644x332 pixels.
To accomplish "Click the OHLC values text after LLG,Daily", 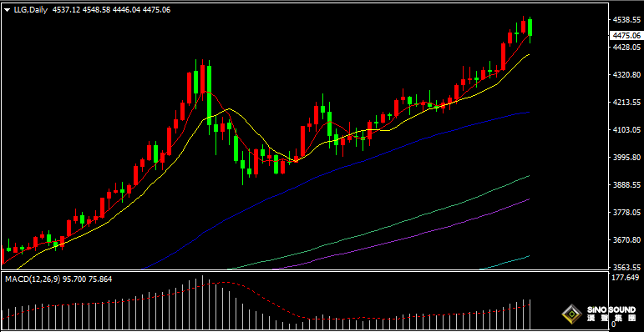I will click(111, 10).
